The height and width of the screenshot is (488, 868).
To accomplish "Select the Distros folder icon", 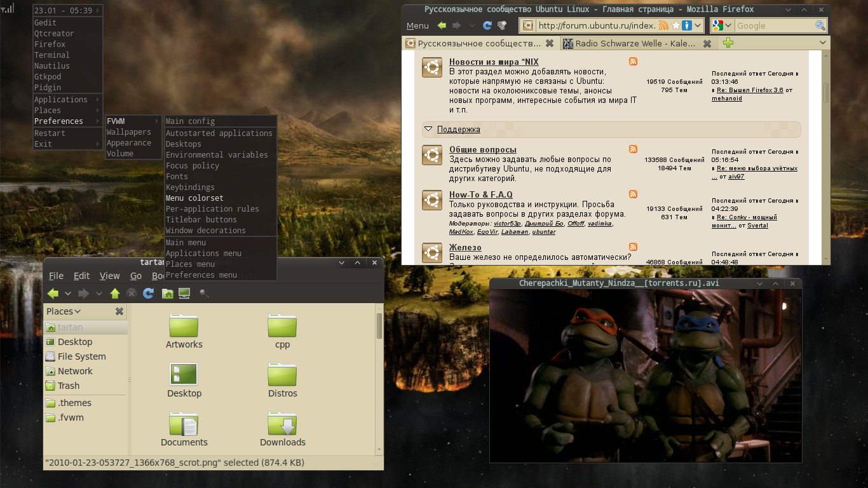I will (x=282, y=374).
